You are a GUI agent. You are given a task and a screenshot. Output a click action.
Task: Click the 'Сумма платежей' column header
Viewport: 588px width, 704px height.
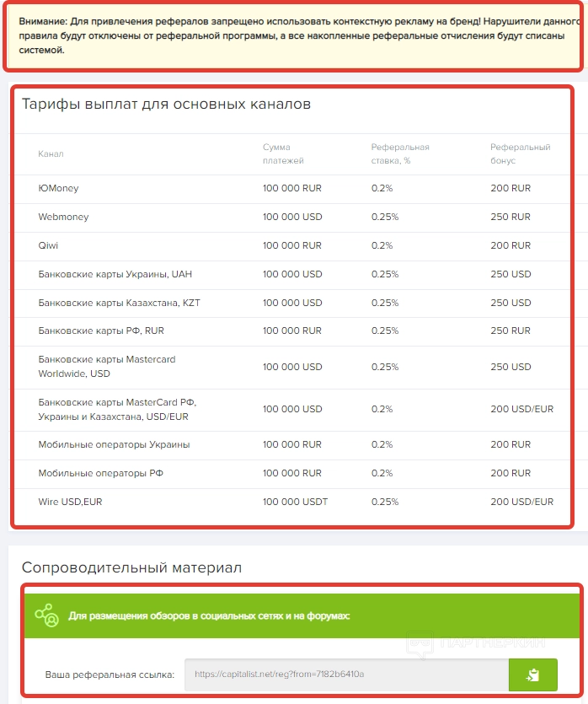pos(283,153)
